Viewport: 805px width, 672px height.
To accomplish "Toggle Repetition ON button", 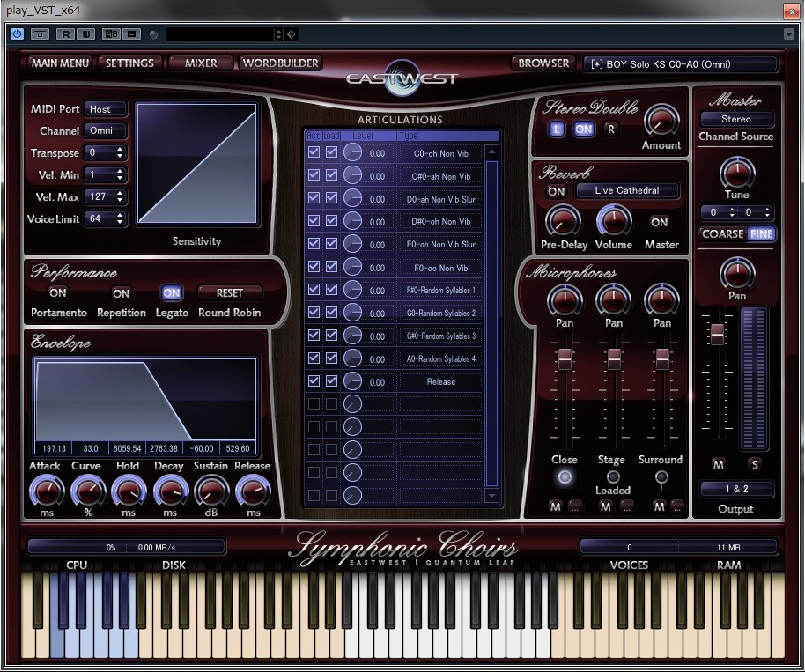I will pos(122,293).
